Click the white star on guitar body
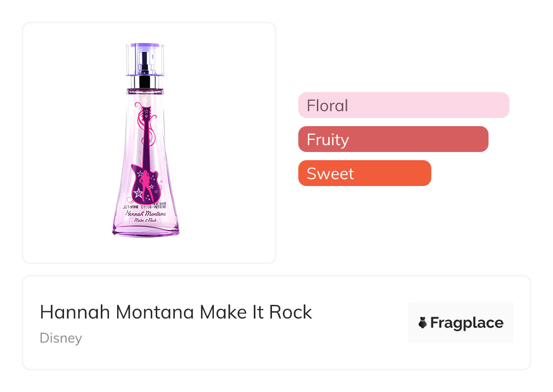The image size is (553, 392). tap(138, 193)
